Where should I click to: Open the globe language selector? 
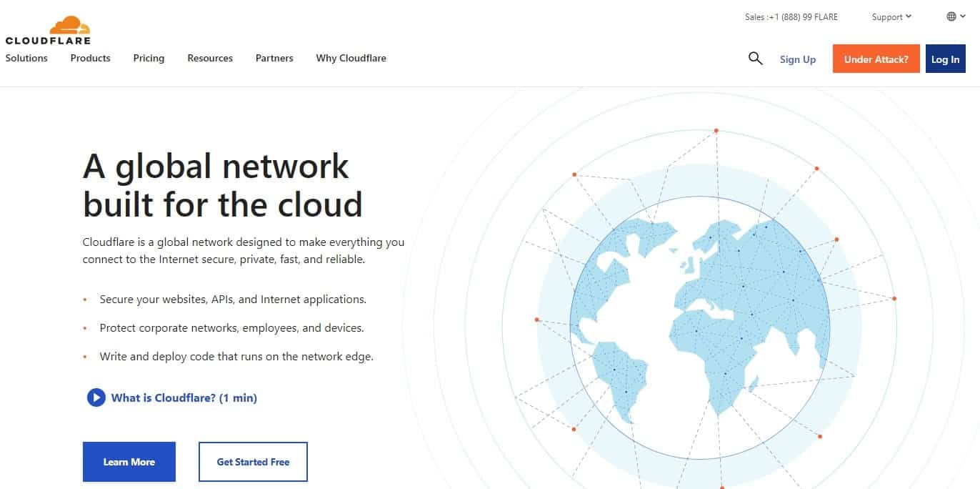(x=956, y=16)
